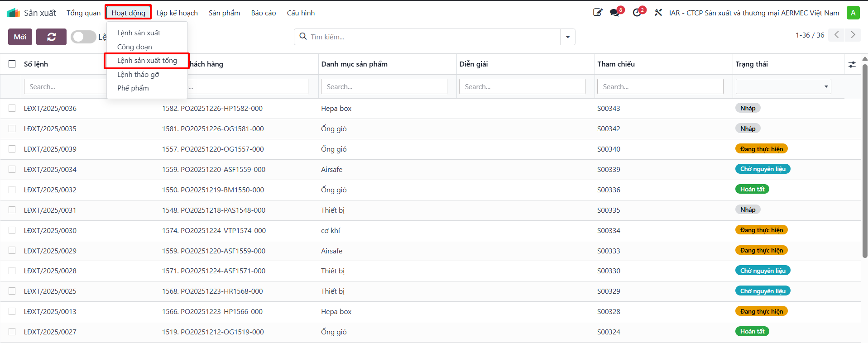Open the Tổng quan menu link
The width and height of the screenshot is (868, 343).
(x=84, y=13)
